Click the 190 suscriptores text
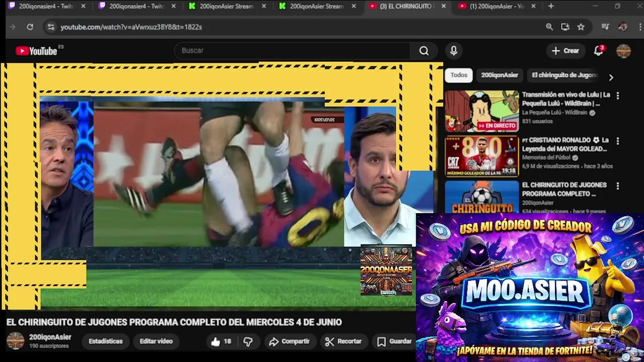 tap(49, 346)
